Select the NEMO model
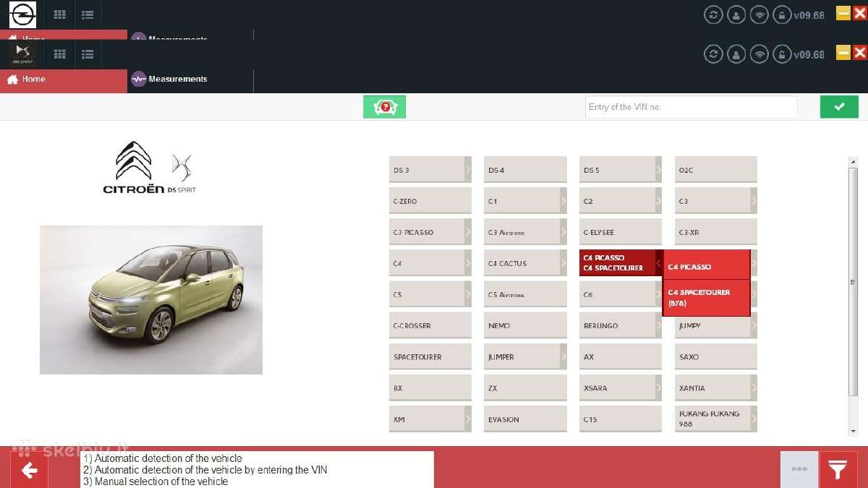The width and height of the screenshot is (868, 488). tap(525, 325)
